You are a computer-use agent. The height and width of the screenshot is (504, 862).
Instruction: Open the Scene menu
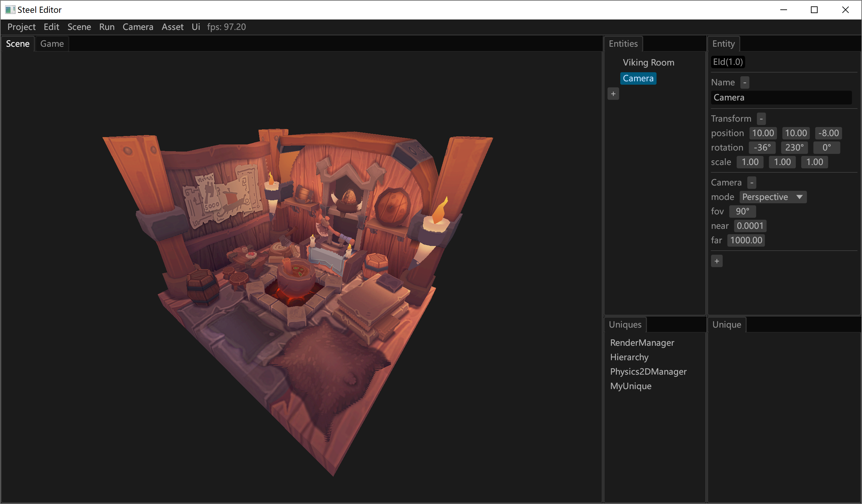(79, 27)
